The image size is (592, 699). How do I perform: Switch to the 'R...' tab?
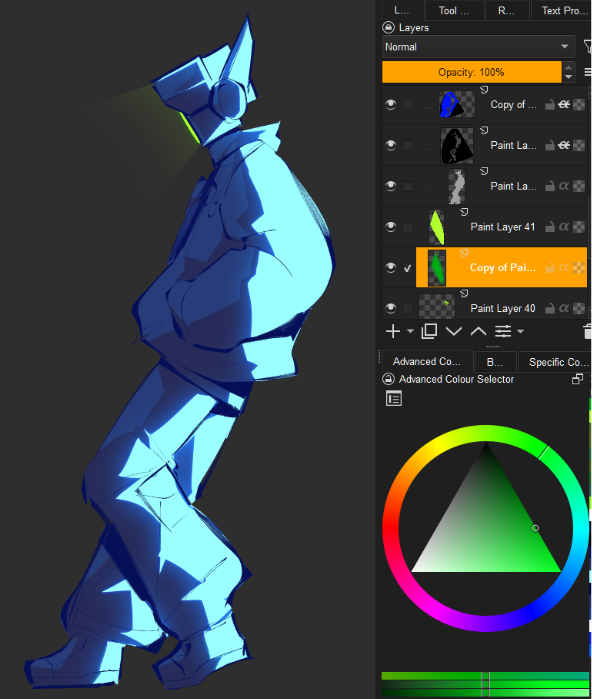click(x=507, y=11)
